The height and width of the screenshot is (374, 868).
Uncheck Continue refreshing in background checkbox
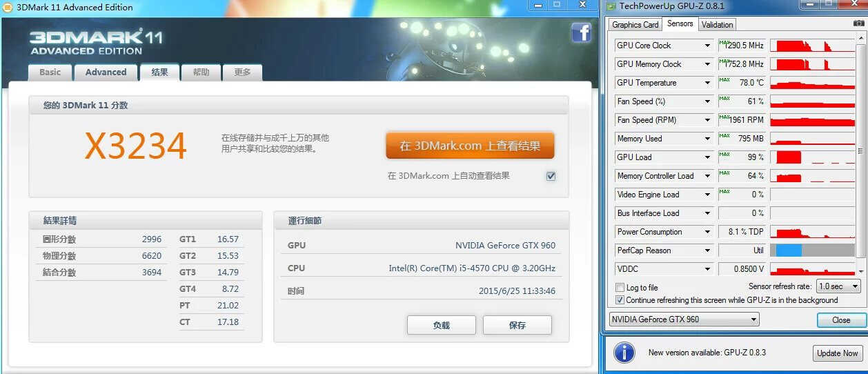point(620,300)
